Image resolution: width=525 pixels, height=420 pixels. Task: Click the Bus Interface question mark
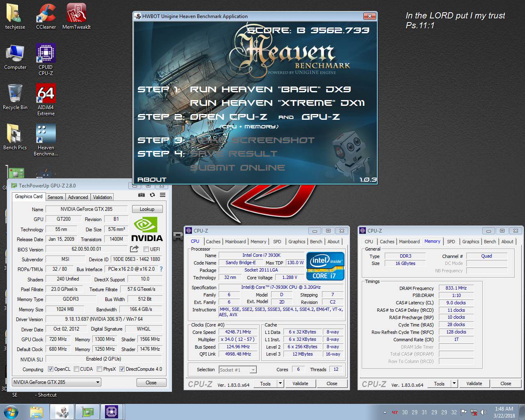161,269
